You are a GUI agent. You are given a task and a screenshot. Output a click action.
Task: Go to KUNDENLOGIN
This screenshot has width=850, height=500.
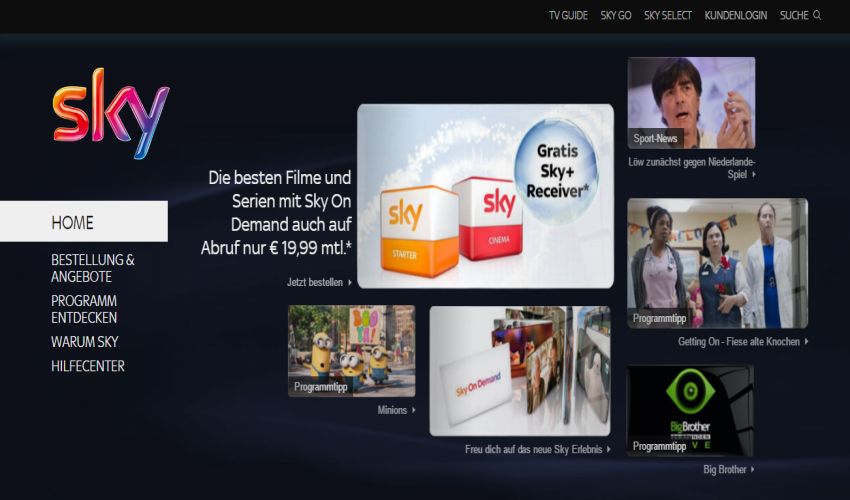[x=736, y=15]
